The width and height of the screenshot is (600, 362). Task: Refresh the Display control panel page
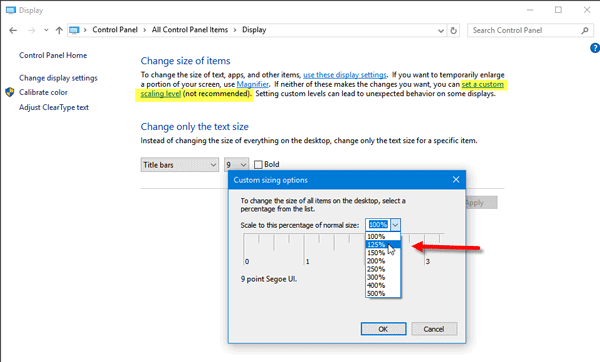[453, 30]
